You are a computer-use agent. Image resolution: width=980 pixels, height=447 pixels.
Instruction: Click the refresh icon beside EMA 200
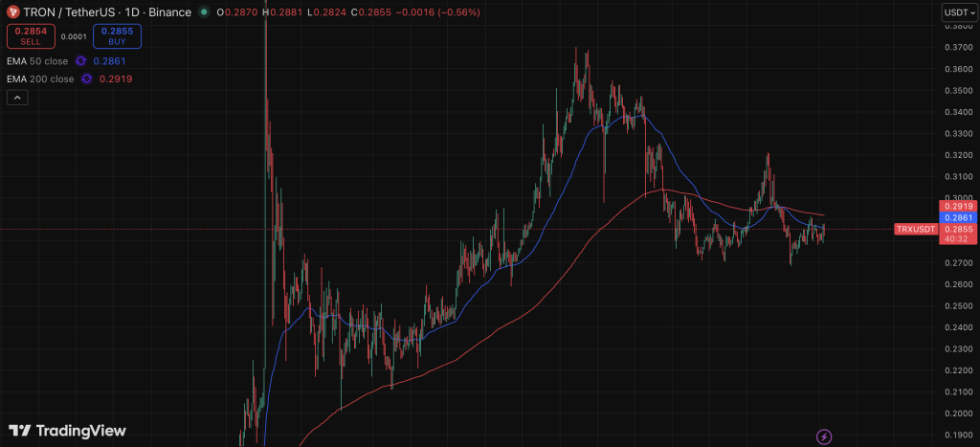87,78
